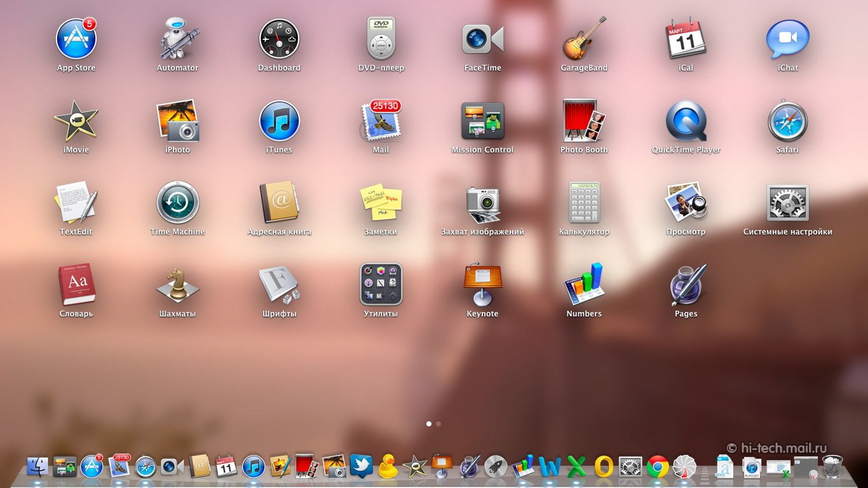
Task: Open Mail from the Dock
Action: click(x=119, y=466)
